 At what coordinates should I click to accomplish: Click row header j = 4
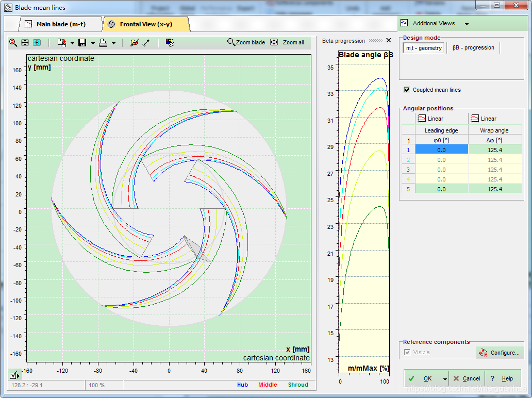pos(408,179)
